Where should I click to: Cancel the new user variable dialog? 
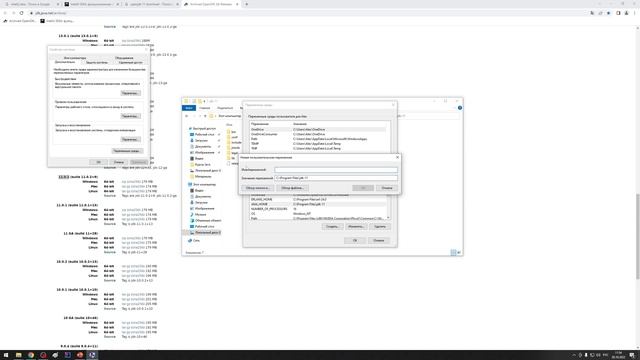pos(387,188)
